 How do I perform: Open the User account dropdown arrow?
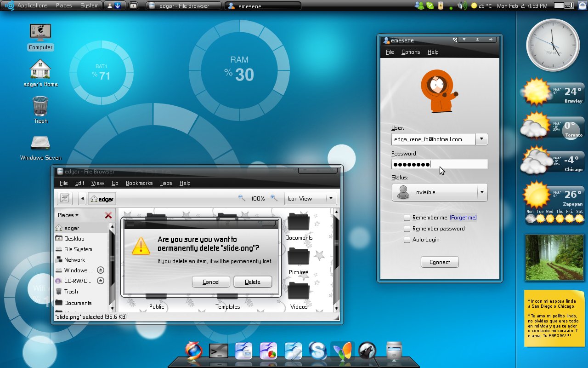[482, 139]
